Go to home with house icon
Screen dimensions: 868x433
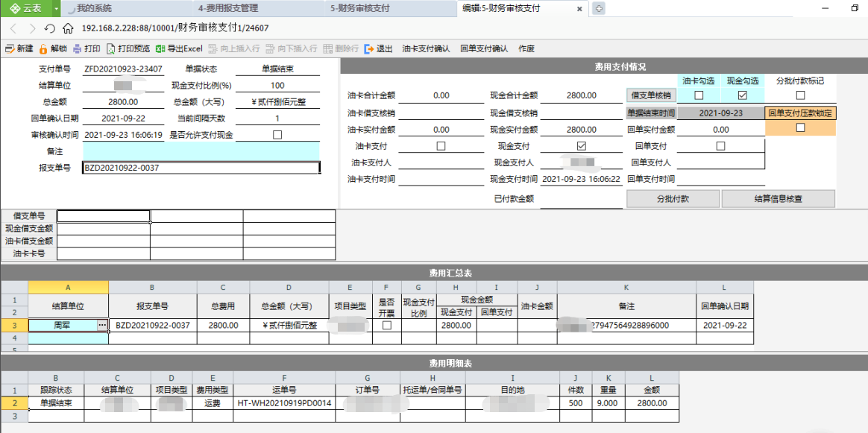pyautogui.click(x=68, y=28)
